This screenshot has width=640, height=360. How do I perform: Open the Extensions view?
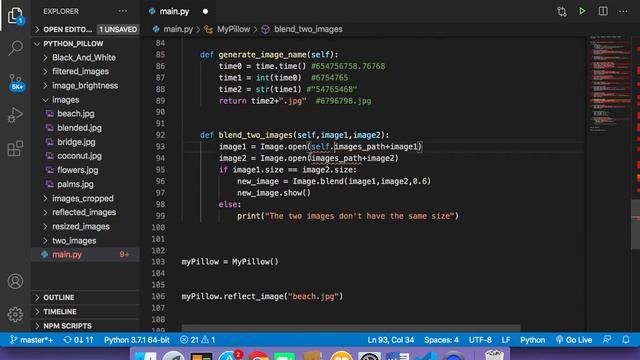pyautogui.click(x=15, y=148)
